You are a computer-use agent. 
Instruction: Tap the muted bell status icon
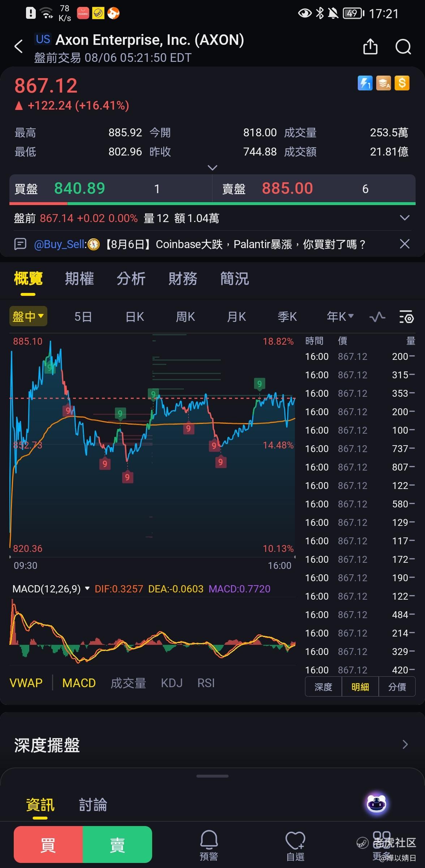coord(333,13)
